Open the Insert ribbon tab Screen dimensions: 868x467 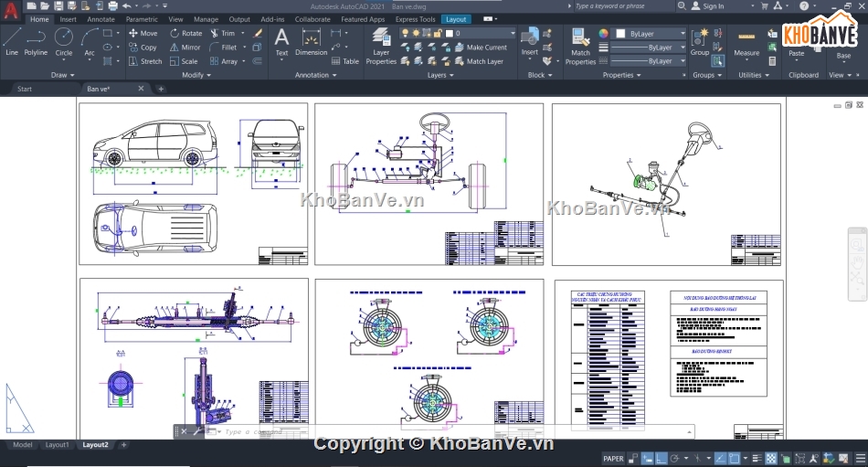coord(69,19)
